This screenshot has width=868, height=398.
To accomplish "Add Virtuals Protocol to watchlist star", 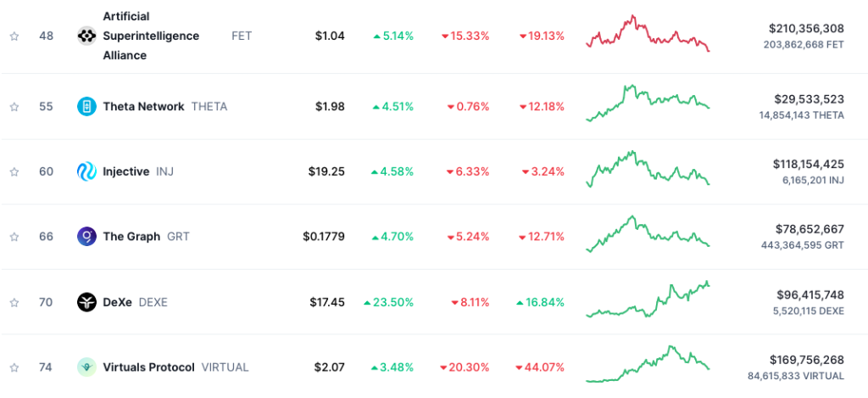I will (14, 367).
